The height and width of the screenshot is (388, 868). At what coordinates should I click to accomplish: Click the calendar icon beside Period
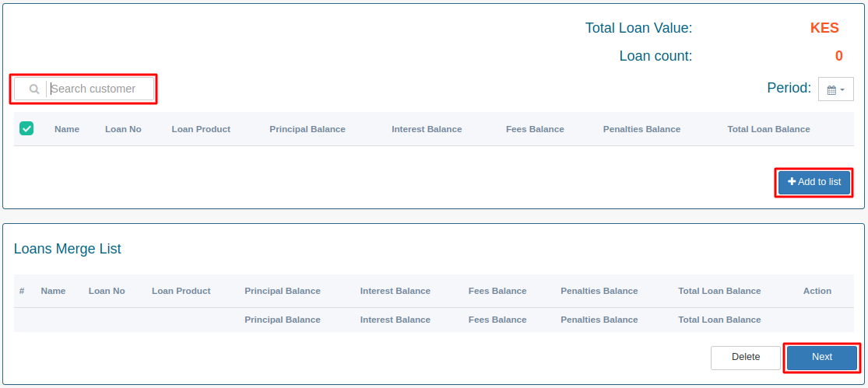pyautogui.click(x=831, y=90)
